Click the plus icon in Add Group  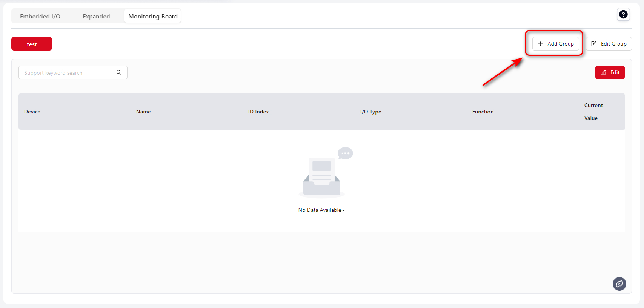(x=540, y=44)
